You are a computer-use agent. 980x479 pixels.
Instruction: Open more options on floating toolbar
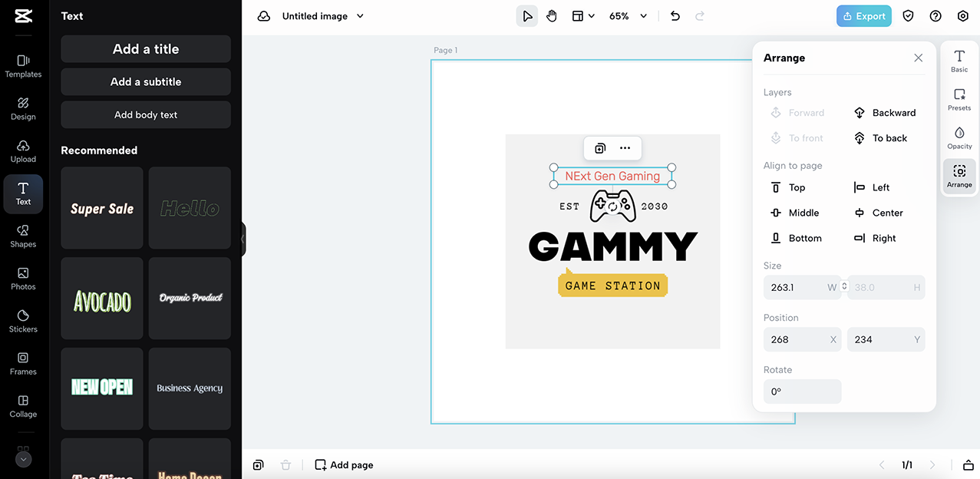pyautogui.click(x=625, y=148)
